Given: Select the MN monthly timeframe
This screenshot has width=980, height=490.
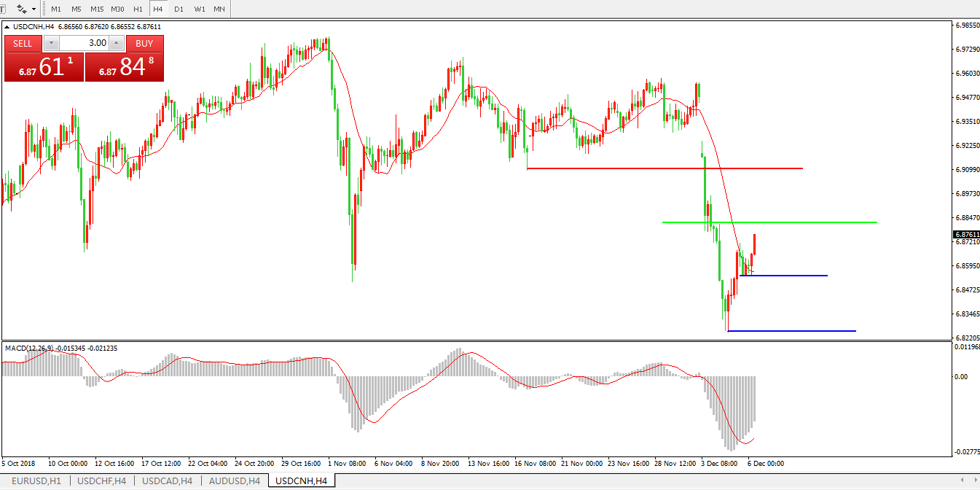Looking at the screenshot, I should [x=219, y=9].
